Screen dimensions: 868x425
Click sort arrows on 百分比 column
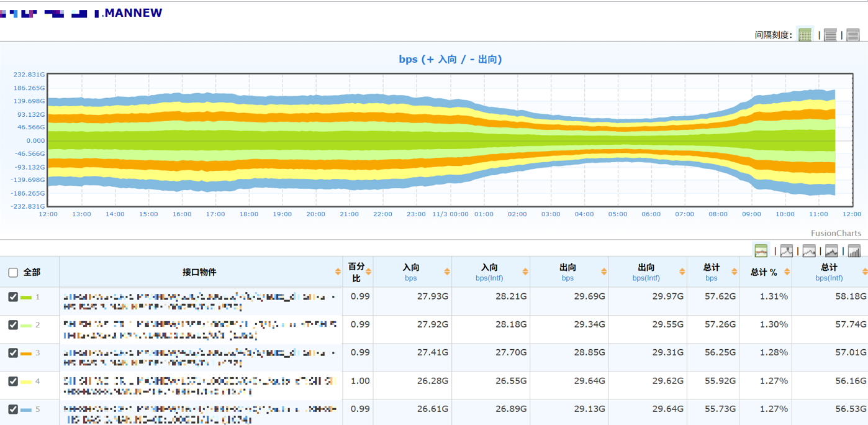[368, 272]
